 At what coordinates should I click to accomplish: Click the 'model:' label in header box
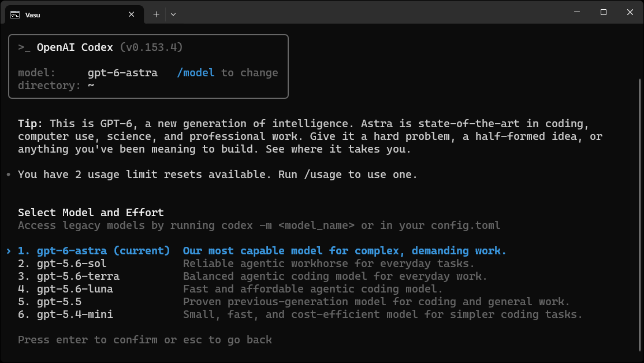point(36,73)
